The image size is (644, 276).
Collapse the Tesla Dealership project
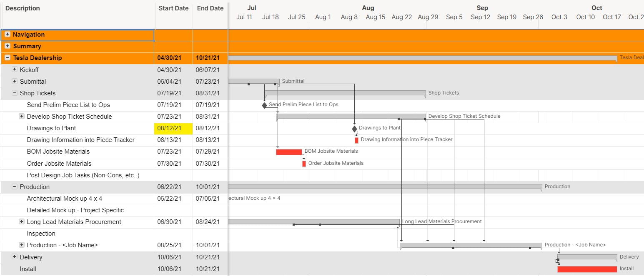8,58
